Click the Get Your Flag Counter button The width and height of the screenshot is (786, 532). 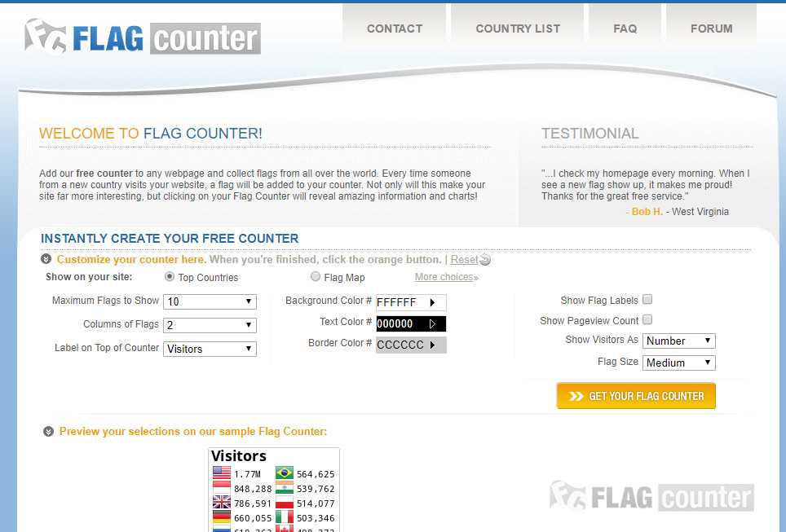click(636, 396)
